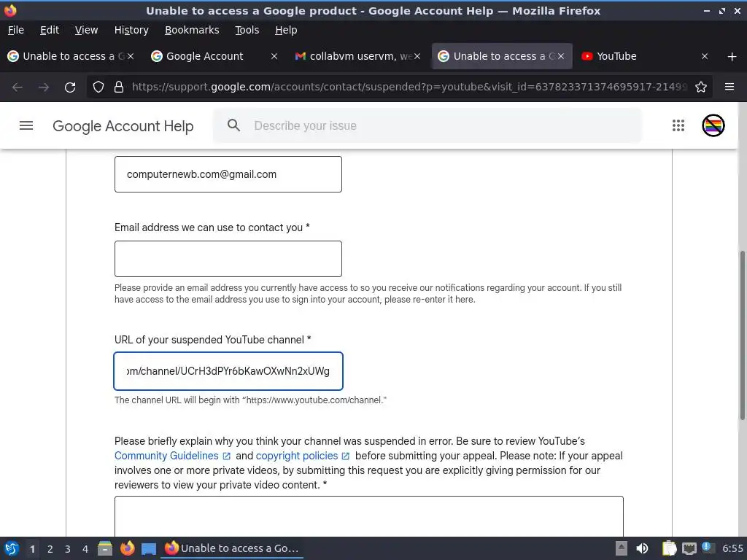
Task: Click the computernewb.com@gmail.com email field
Action: pyautogui.click(x=228, y=174)
